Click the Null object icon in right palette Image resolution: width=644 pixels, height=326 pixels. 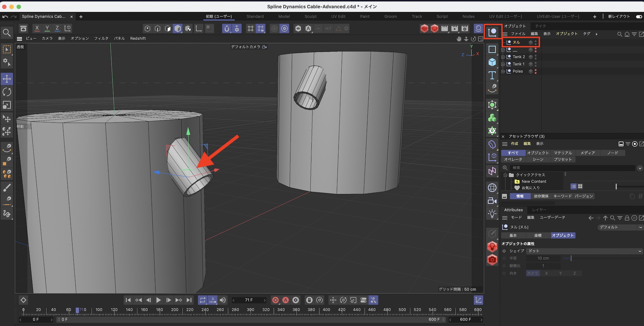492,32
